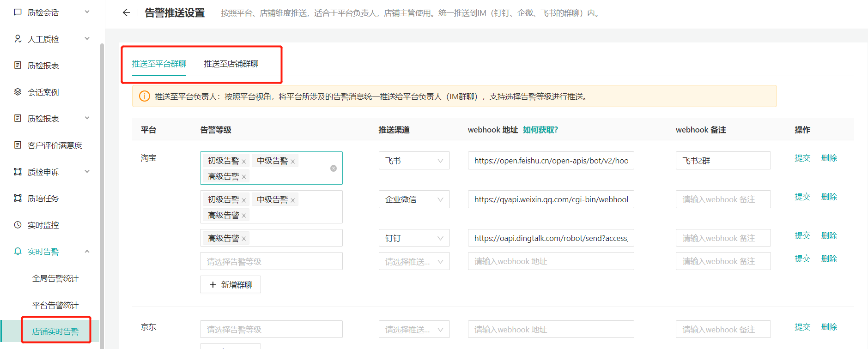
Task: Open empty 请选择推送 dropdown in 淘宝 section
Action: pos(414,261)
